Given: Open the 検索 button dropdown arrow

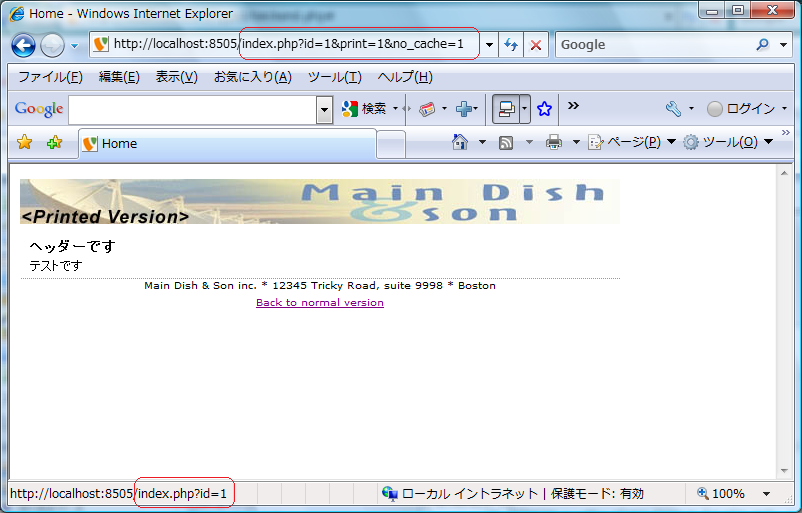Looking at the screenshot, I should 395,108.
